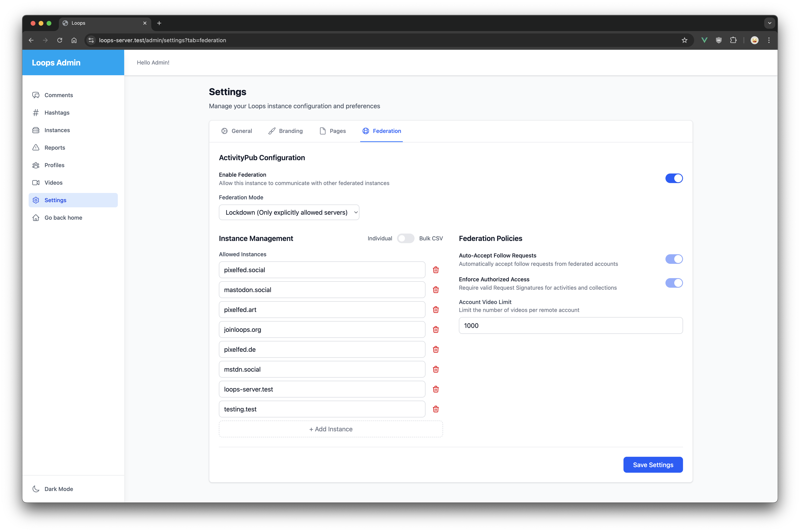The image size is (800, 532).
Task: Delete the pixelfed.social allowed instance
Action: [x=436, y=270]
